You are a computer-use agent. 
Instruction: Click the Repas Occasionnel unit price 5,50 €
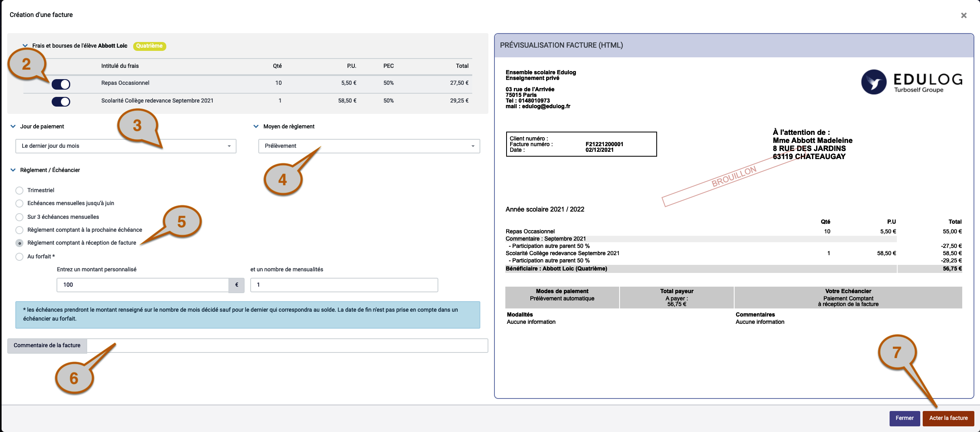pos(349,83)
